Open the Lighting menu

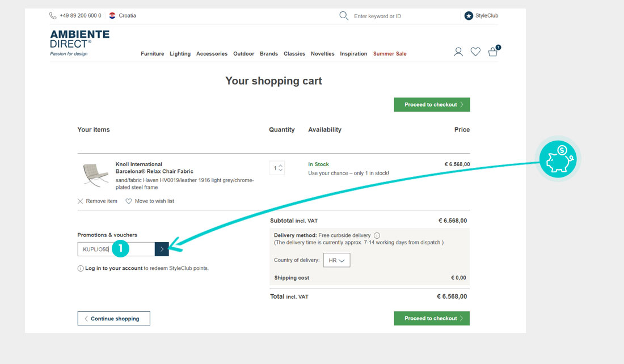180,54
